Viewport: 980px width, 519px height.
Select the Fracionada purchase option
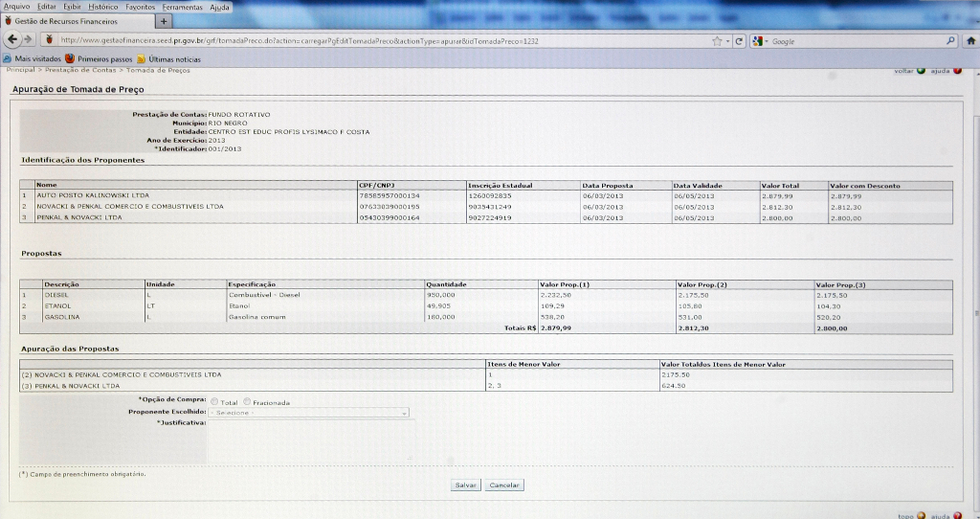click(x=248, y=401)
